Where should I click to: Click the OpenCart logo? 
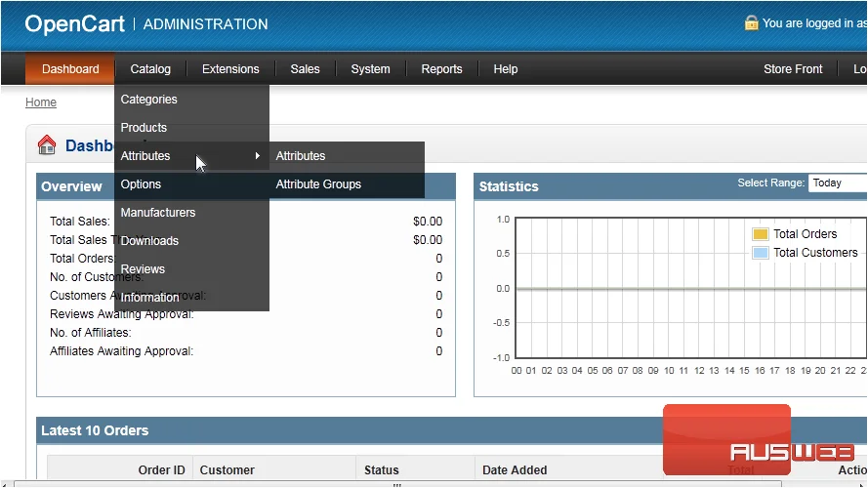click(75, 23)
